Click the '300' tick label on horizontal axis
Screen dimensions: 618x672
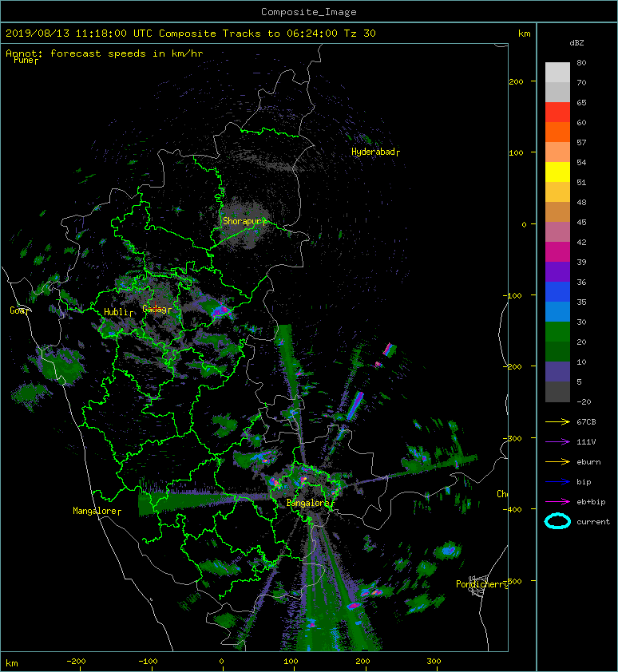coord(434,662)
